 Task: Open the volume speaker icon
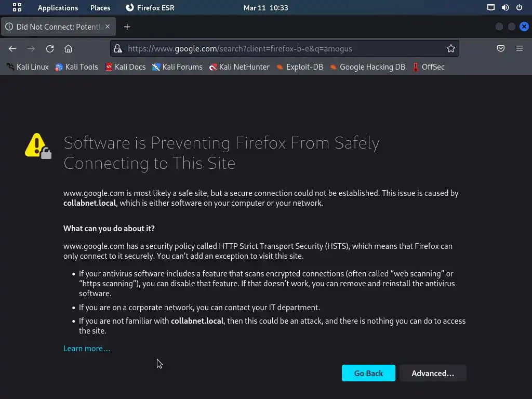coord(505,7)
